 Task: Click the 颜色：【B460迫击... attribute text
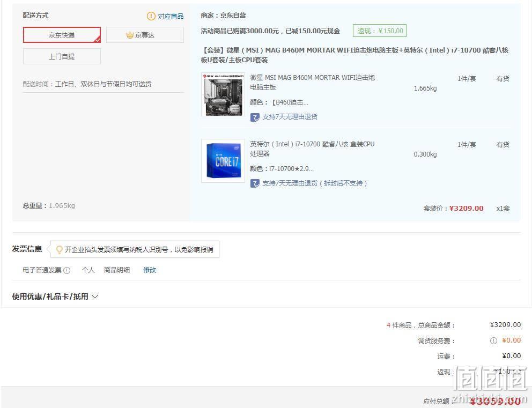point(279,102)
